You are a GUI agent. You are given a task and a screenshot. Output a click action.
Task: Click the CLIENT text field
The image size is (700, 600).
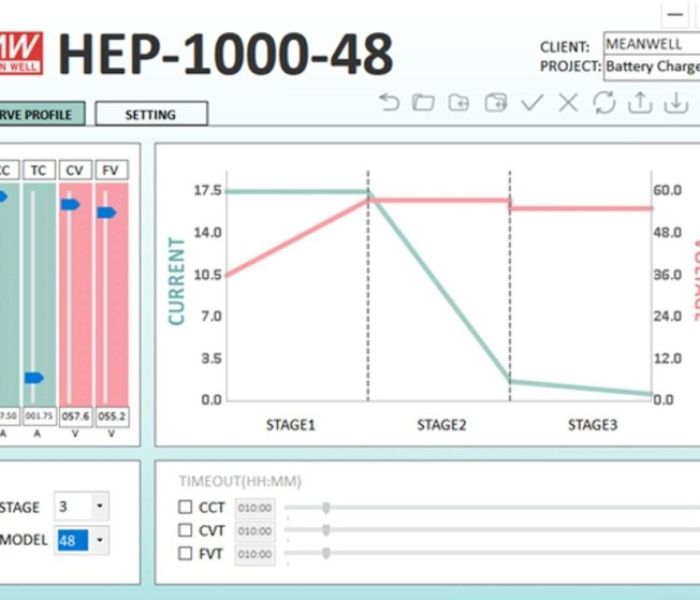pos(650,45)
